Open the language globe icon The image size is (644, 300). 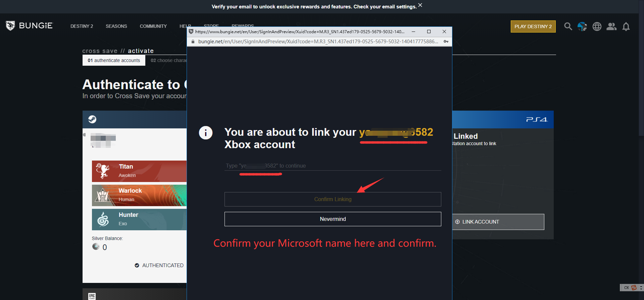[597, 26]
